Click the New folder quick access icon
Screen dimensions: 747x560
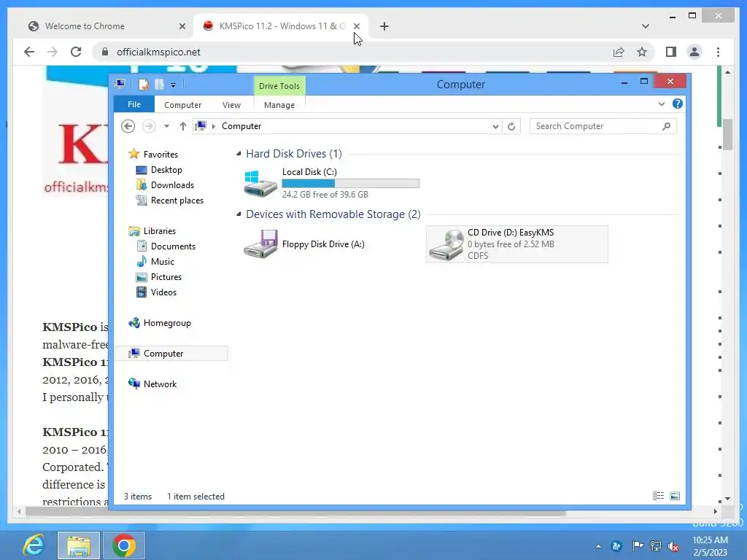(159, 85)
